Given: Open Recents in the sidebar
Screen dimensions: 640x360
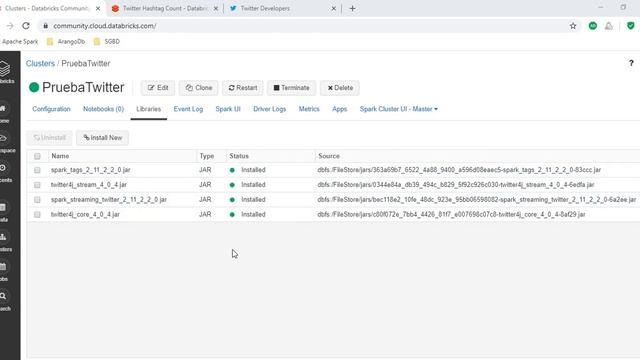Looking at the screenshot, I should point(4,172).
